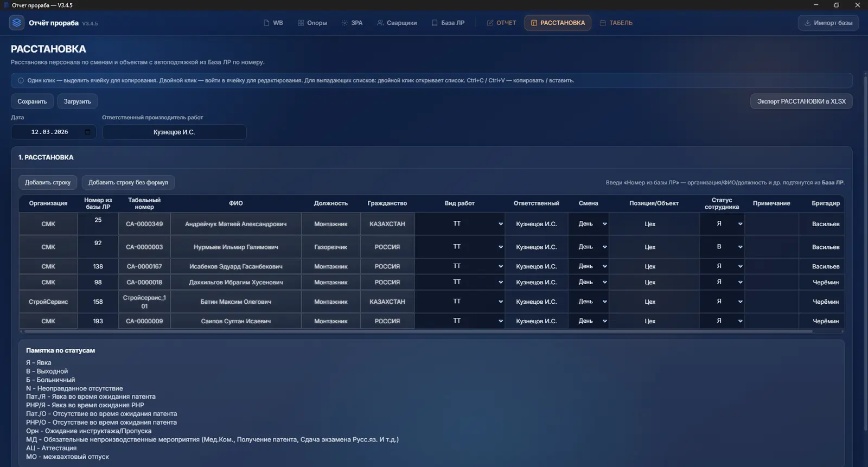
Task: Open status dropdown for Дахкильгов row
Action: click(722, 282)
